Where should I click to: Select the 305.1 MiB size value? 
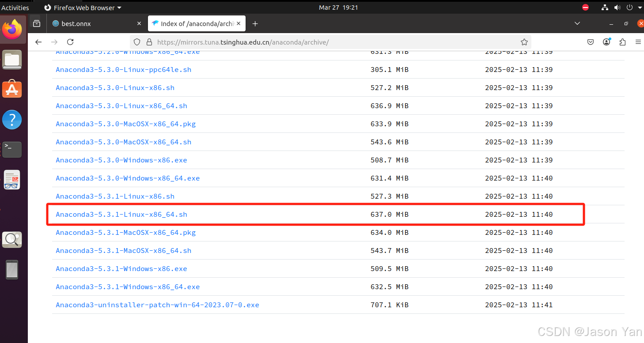click(x=390, y=70)
